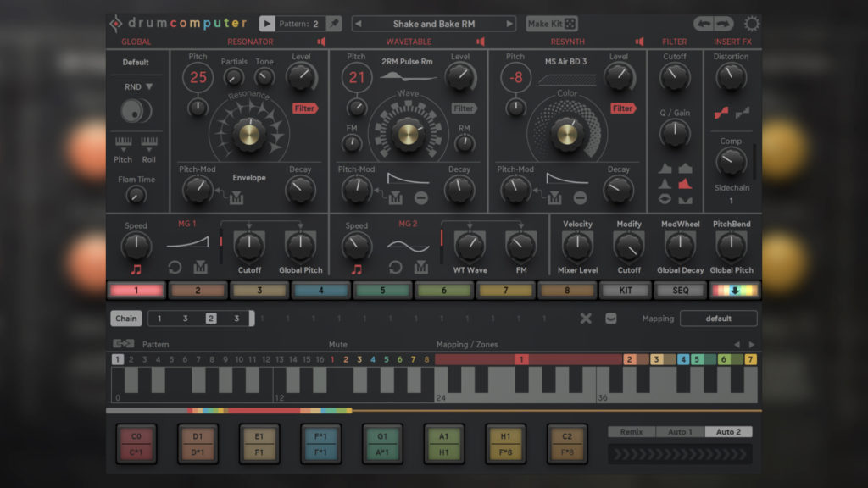Click the Wavetable envelope minus icon
The width and height of the screenshot is (868, 488).
click(421, 197)
